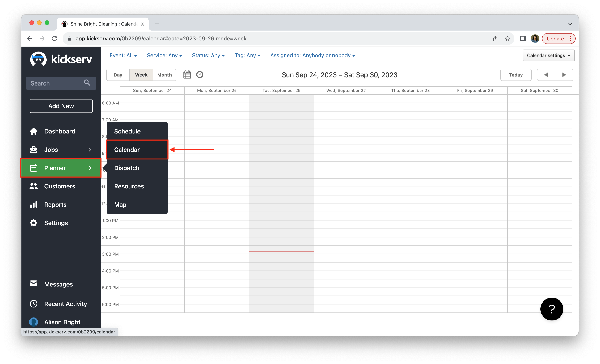The width and height of the screenshot is (600, 364).
Task: Click the kickserv logo
Action: click(x=61, y=59)
